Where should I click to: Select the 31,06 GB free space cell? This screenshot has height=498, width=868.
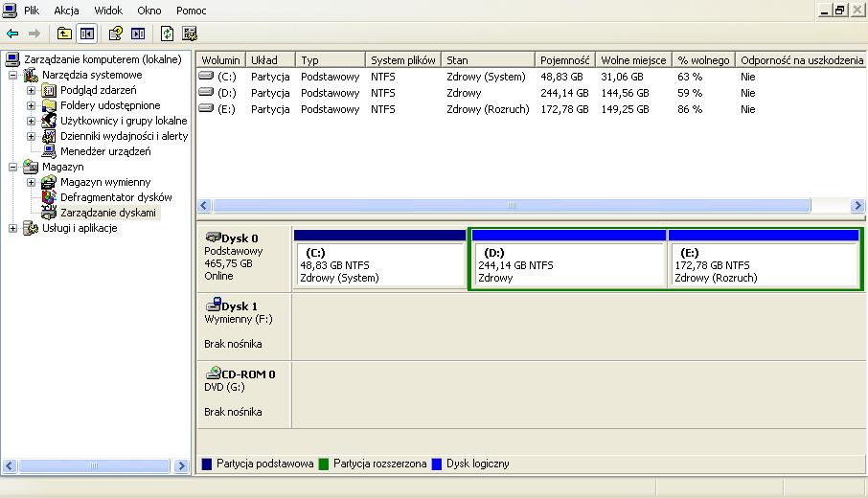point(622,77)
